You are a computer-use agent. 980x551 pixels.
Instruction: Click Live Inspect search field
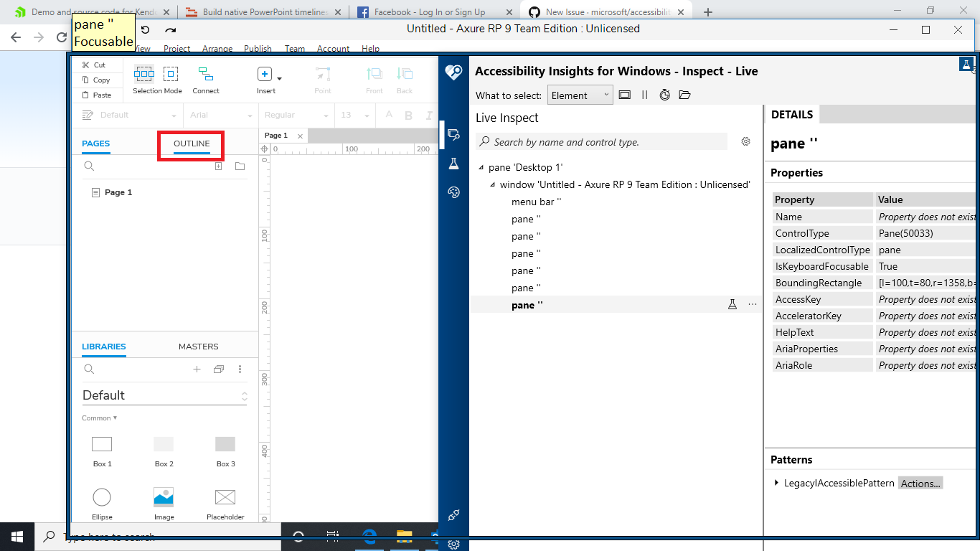(601, 142)
